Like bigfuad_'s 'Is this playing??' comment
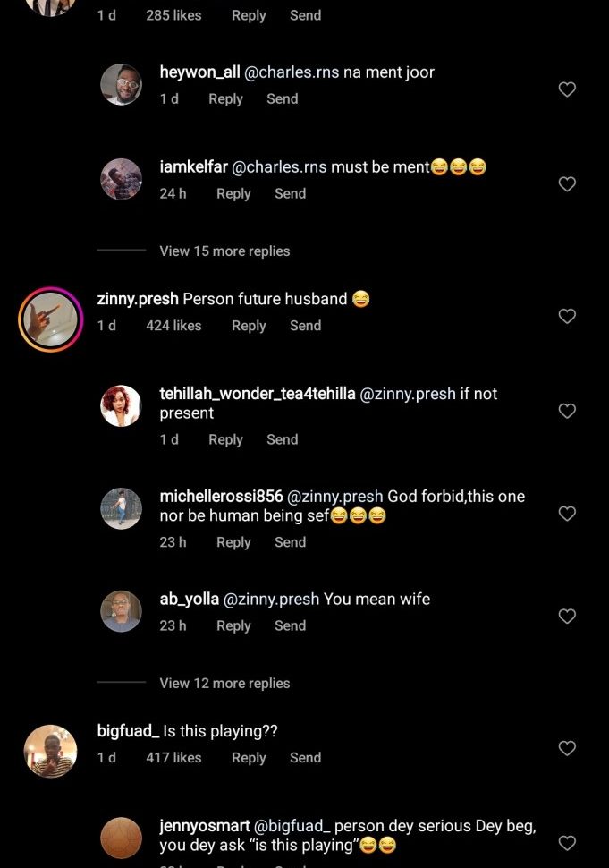The image size is (609, 868). pos(566,748)
